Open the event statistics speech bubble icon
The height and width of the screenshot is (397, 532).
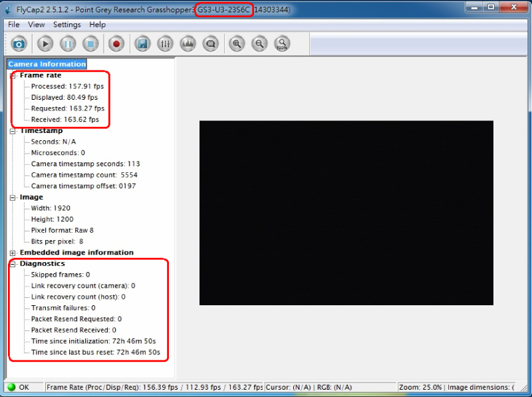coord(211,44)
